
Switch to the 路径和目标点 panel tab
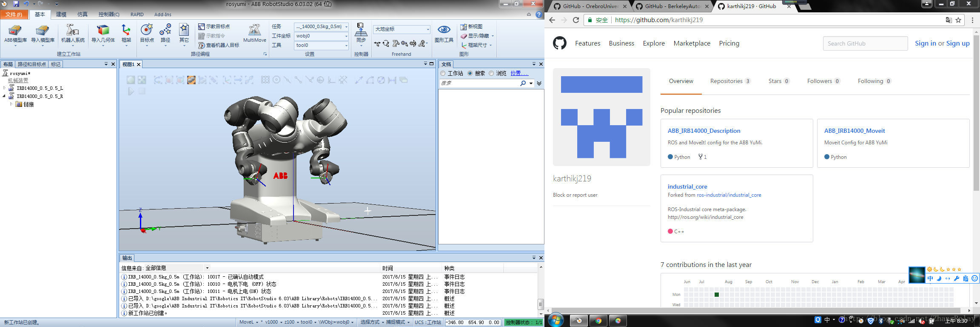(32, 64)
